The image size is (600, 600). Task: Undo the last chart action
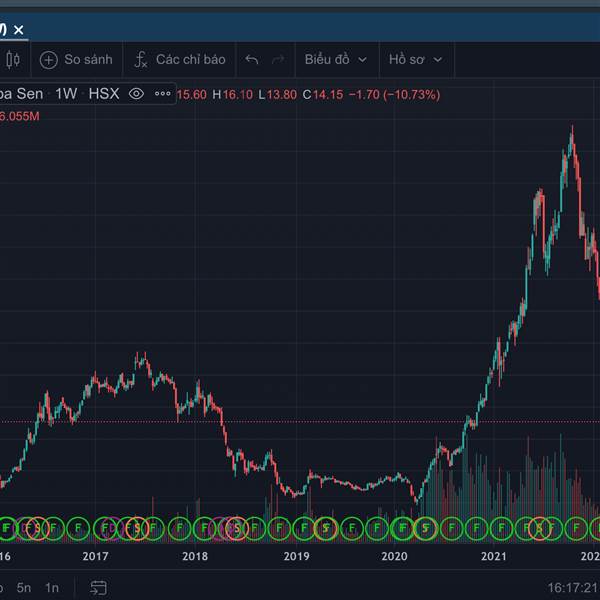pos(252,60)
